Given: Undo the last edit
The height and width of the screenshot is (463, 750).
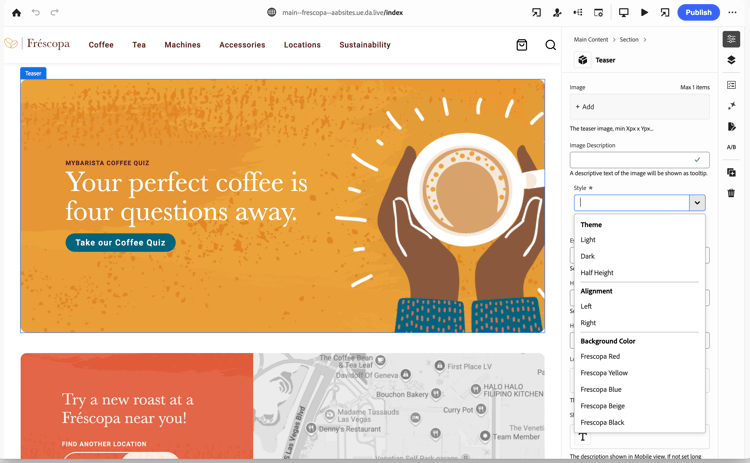Looking at the screenshot, I should pyautogui.click(x=36, y=12).
